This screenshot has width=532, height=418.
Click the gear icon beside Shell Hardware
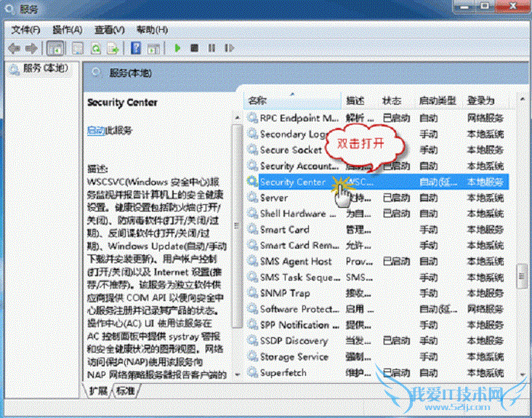[x=252, y=214]
